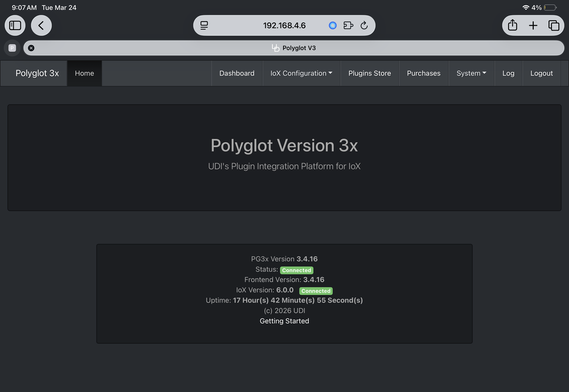Tap the Share icon
This screenshot has height=392, width=569.
(513, 26)
